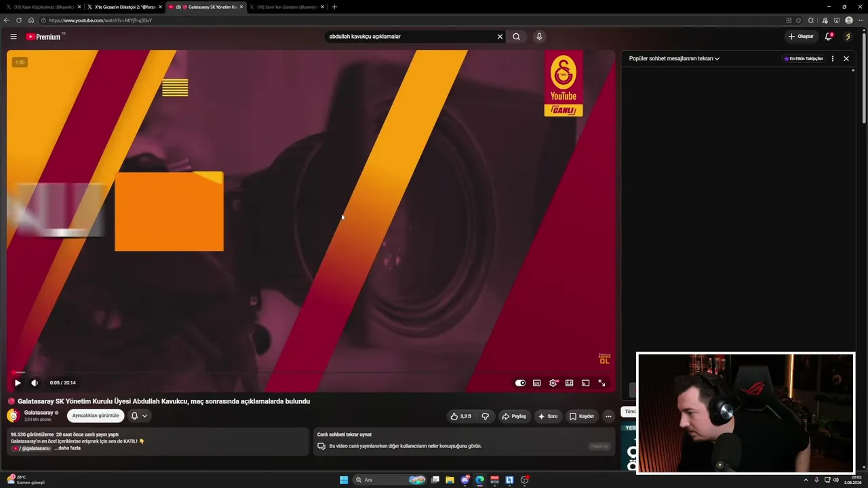
Task: Start voice search with microphone
Action: click(x=539, y=37)
